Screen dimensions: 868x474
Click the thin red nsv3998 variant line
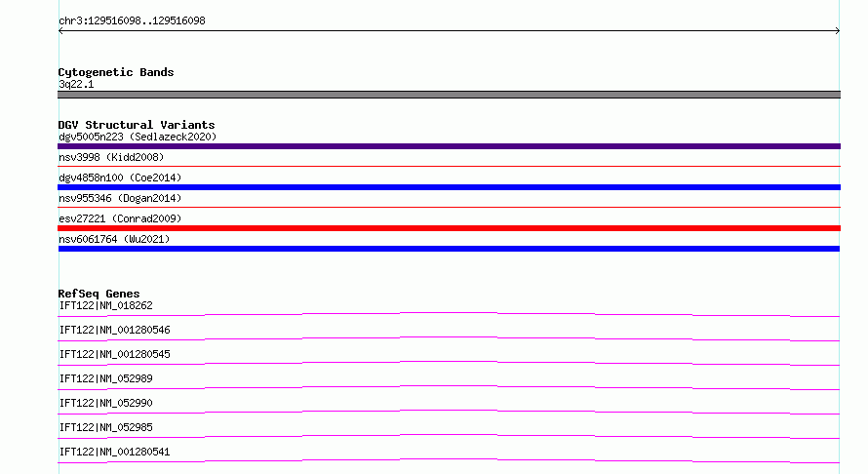(x=449, y=166)
